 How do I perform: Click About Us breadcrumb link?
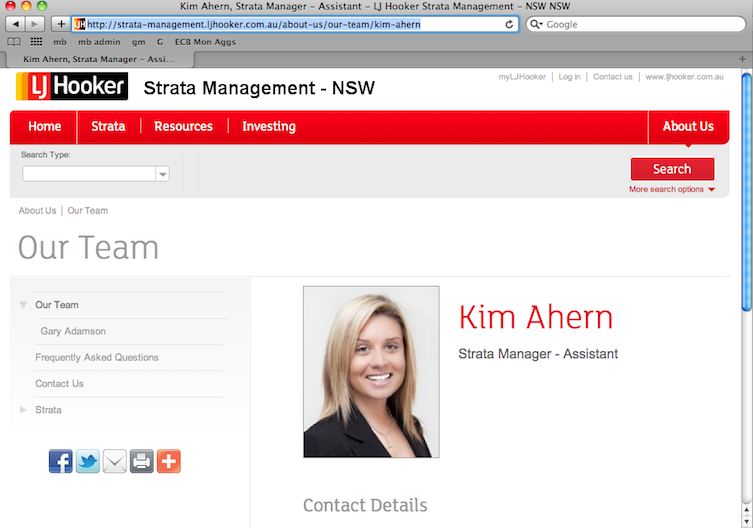coord(37,210)
